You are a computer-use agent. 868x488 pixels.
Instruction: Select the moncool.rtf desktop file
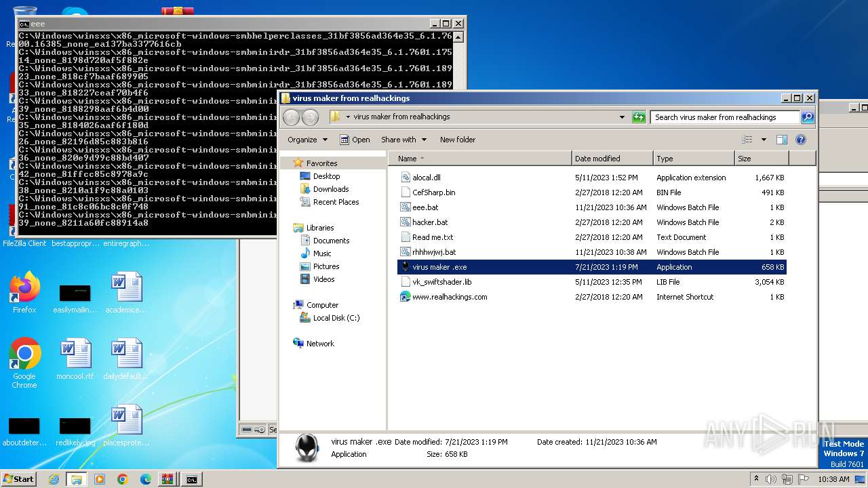[75, 359]
